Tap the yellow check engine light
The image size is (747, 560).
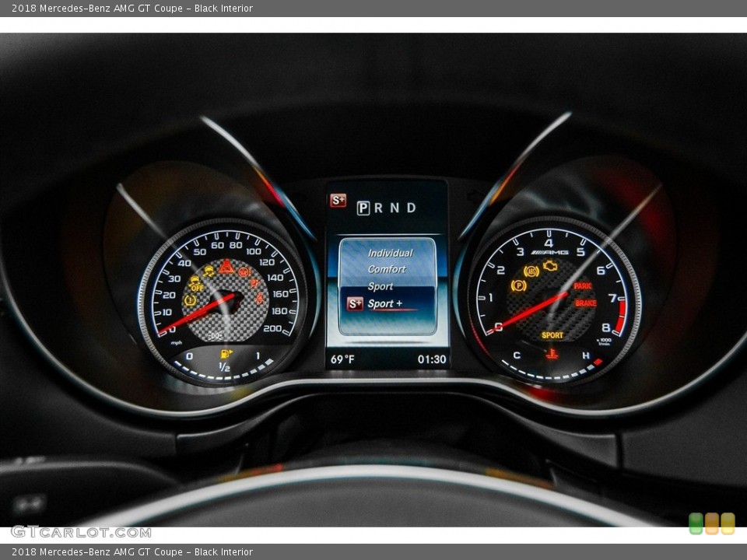(x=550, y=266)
